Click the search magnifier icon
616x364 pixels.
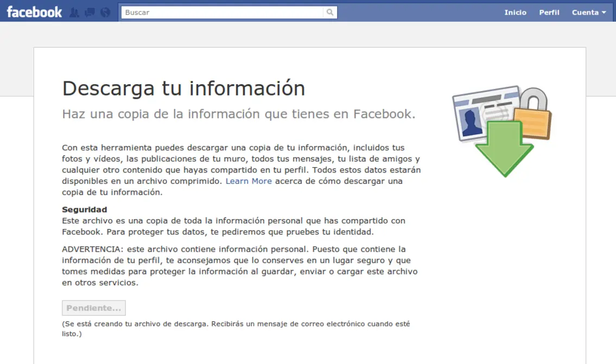point(330,12)
